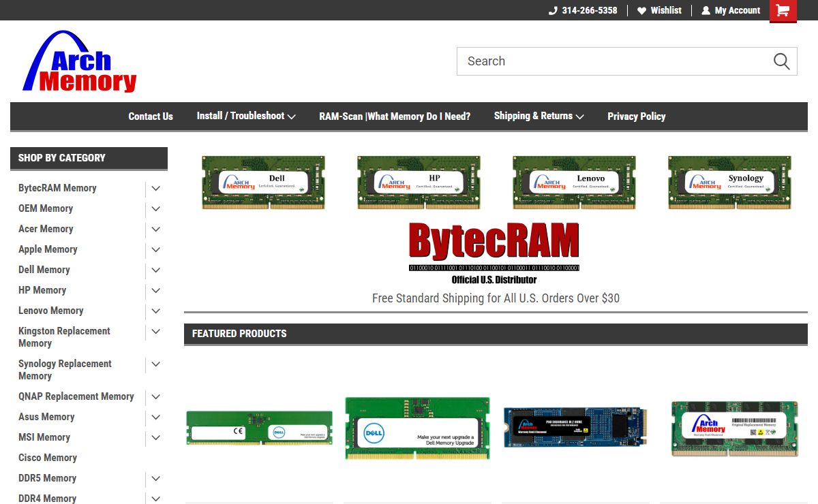Expand the Dell Memory chevron
818x504 pixels.
coord(156,270)
